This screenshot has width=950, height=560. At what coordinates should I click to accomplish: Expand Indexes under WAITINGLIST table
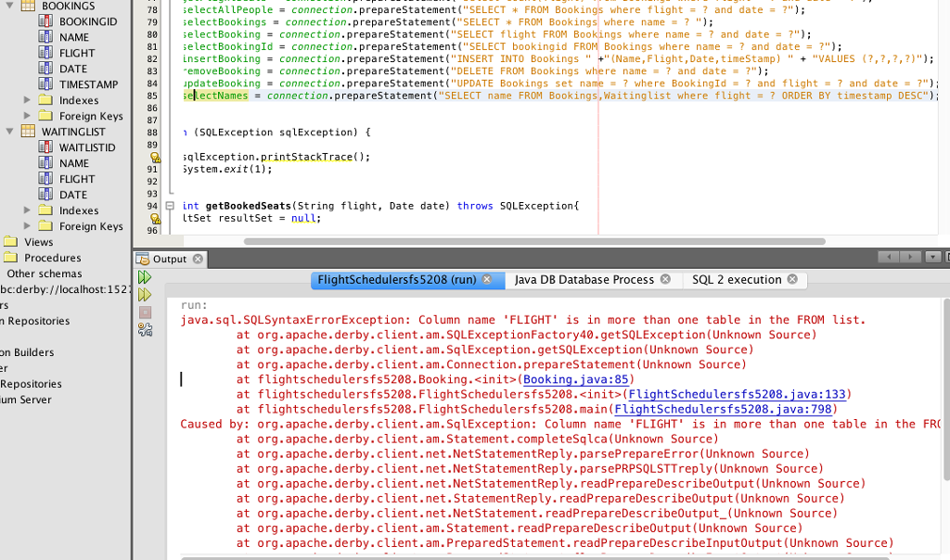(x=27, y=210)
